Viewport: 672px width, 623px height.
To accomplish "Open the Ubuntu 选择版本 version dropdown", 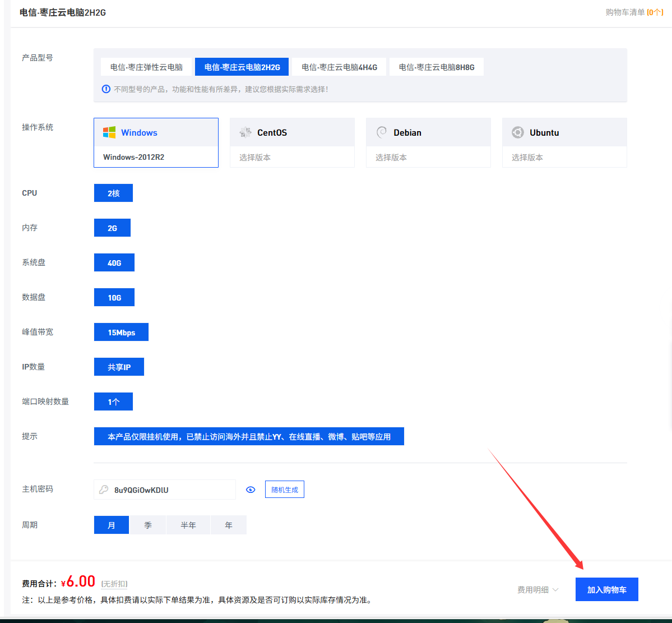I will [564, 158].
